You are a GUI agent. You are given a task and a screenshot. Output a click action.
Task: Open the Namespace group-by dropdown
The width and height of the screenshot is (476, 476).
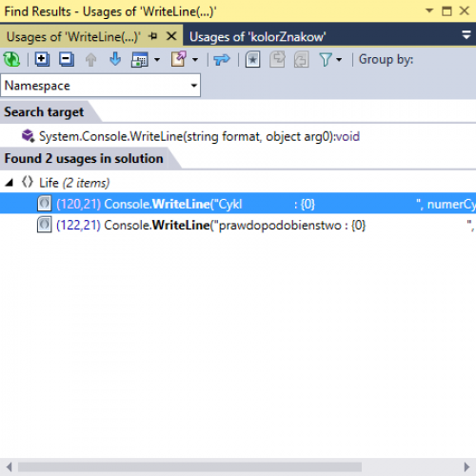pos(101,86)
